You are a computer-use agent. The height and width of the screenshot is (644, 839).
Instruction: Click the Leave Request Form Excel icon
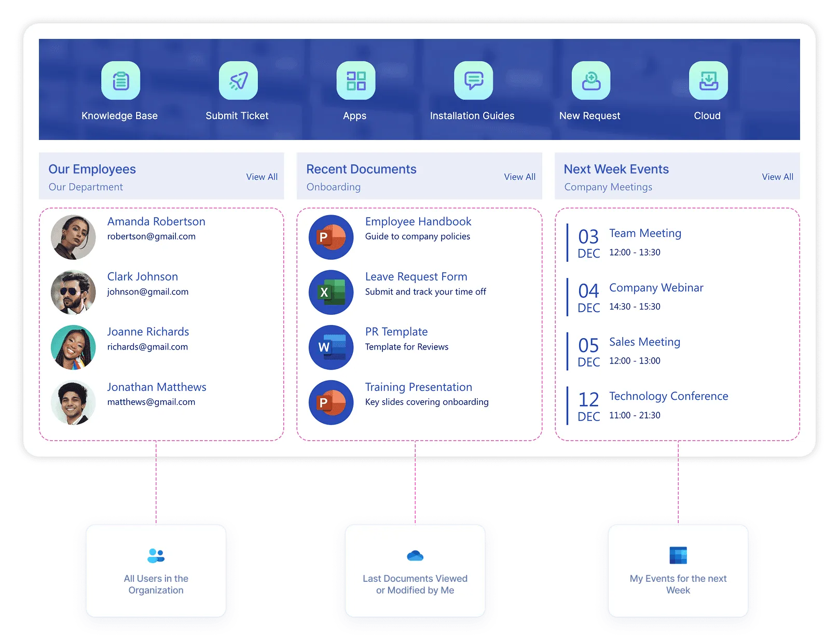point(331,292)
